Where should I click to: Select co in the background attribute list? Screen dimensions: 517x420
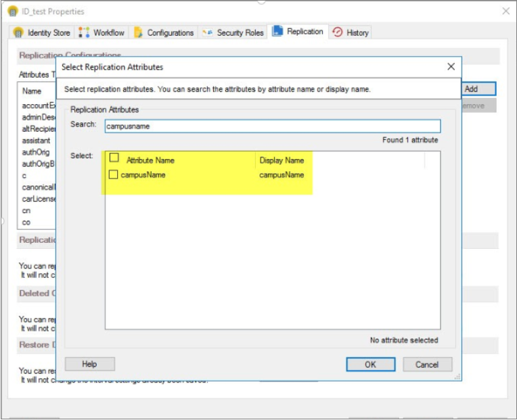[x=26, y=223]
